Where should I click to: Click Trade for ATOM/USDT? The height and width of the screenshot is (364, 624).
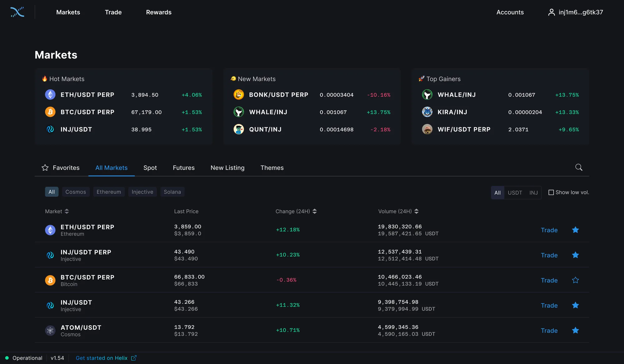pyautogui.click(x=549, y=331)
